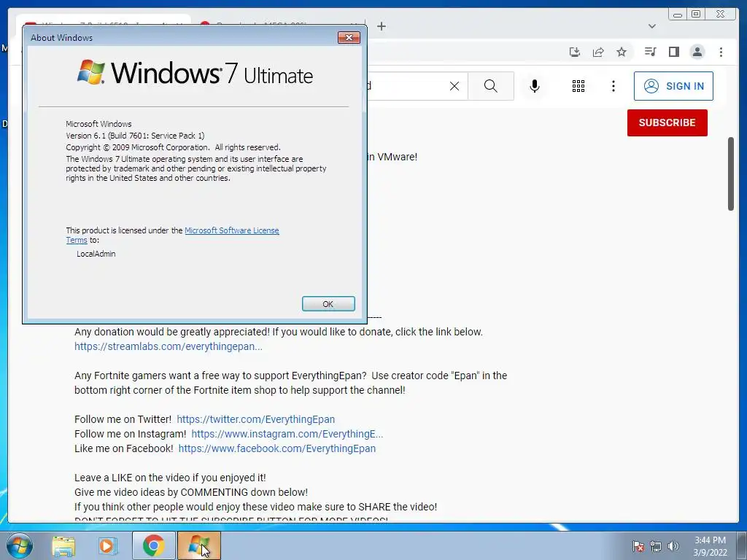Minimize the Chrome window

pos(678,15)
